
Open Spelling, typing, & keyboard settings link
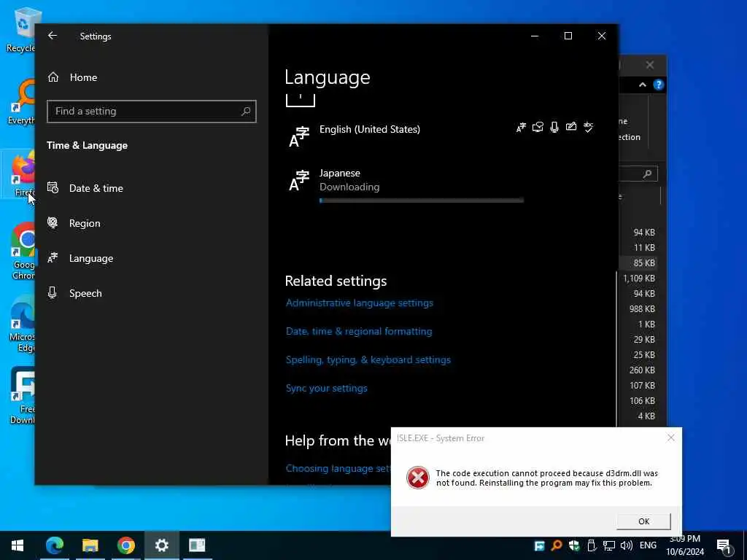[x=368, y=360]
